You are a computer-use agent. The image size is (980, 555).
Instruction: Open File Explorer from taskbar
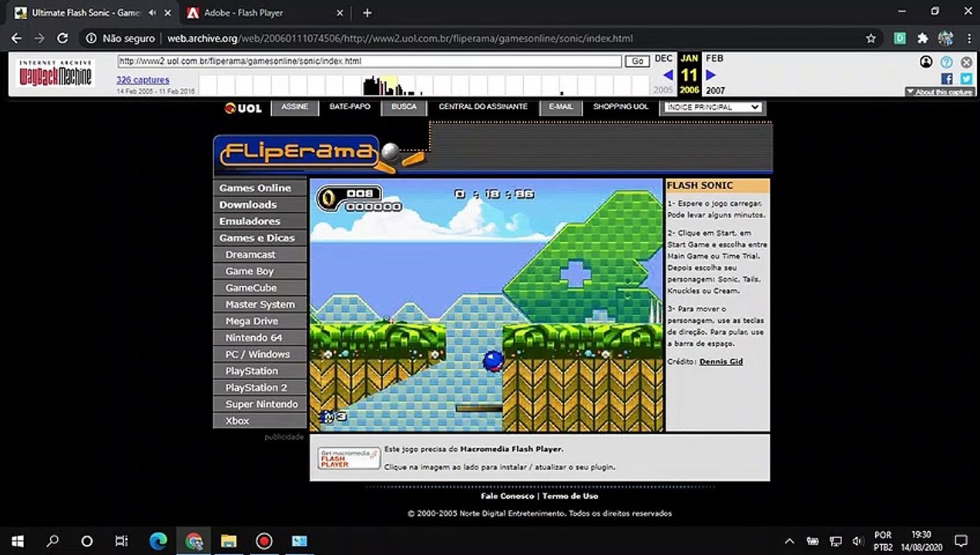click(228, 540)
